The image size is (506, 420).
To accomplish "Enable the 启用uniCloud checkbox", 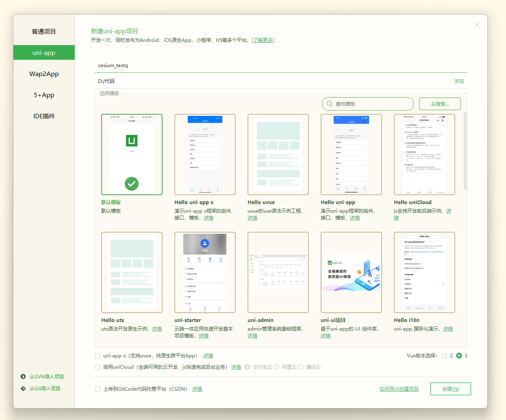I will [x=98, y=367].
